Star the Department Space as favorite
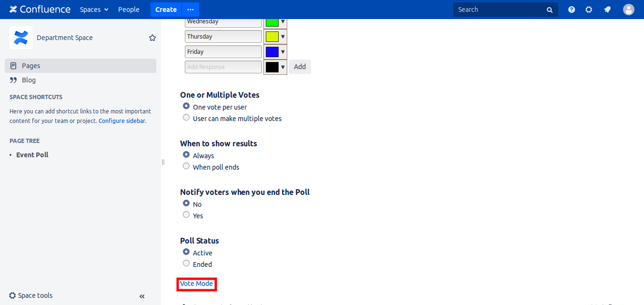 click(152, 38)
